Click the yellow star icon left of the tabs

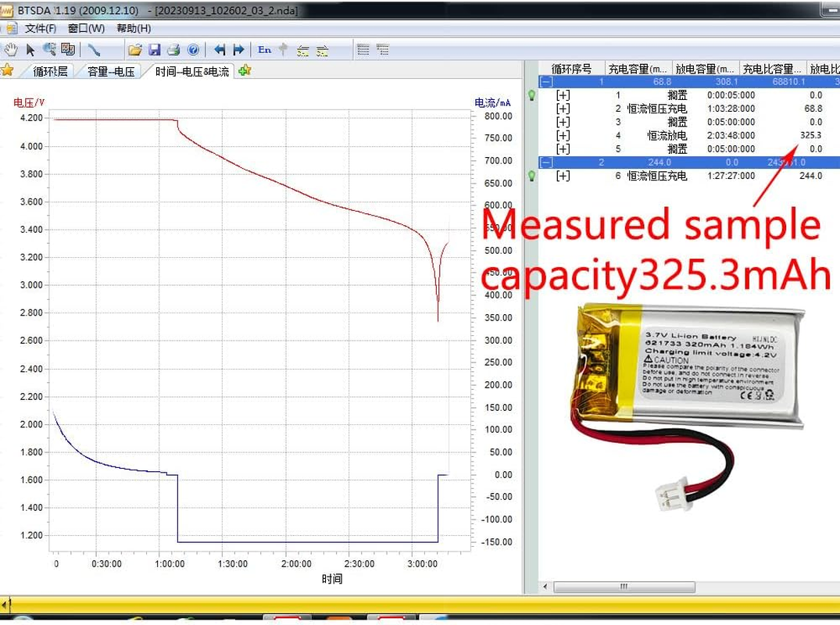click(x=8, y=70)
